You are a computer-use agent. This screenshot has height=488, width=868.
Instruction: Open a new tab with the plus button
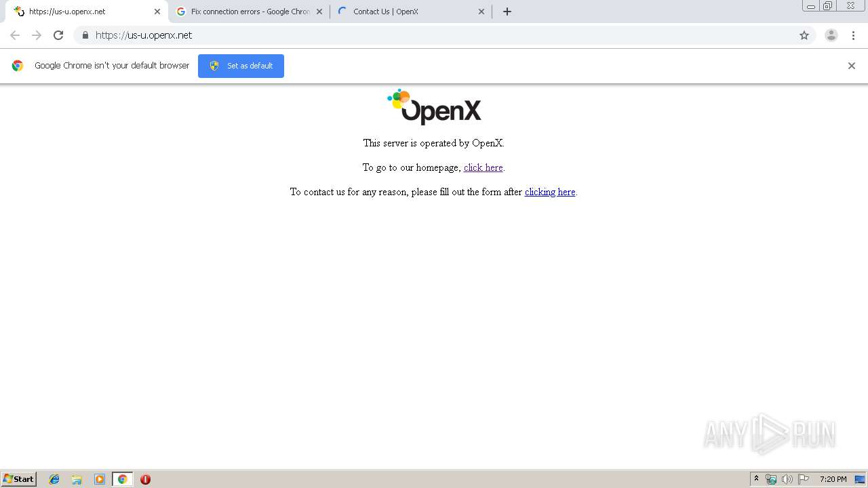[507, 12]
